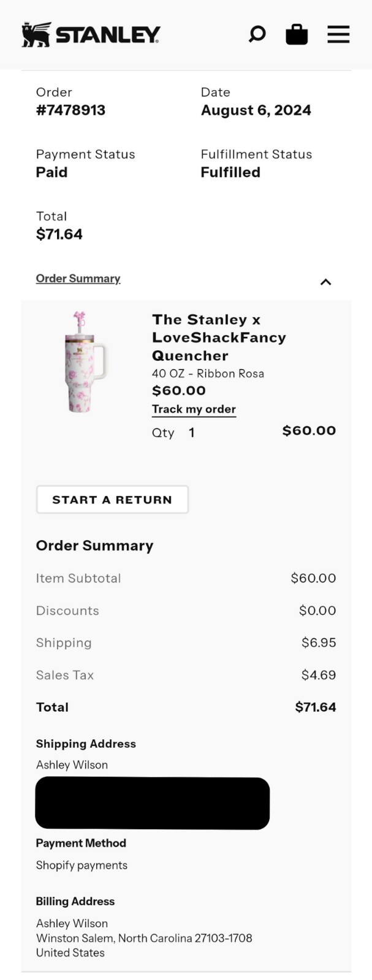
Task: Open the underlined Order Summary link
Action: coord(78,278)
